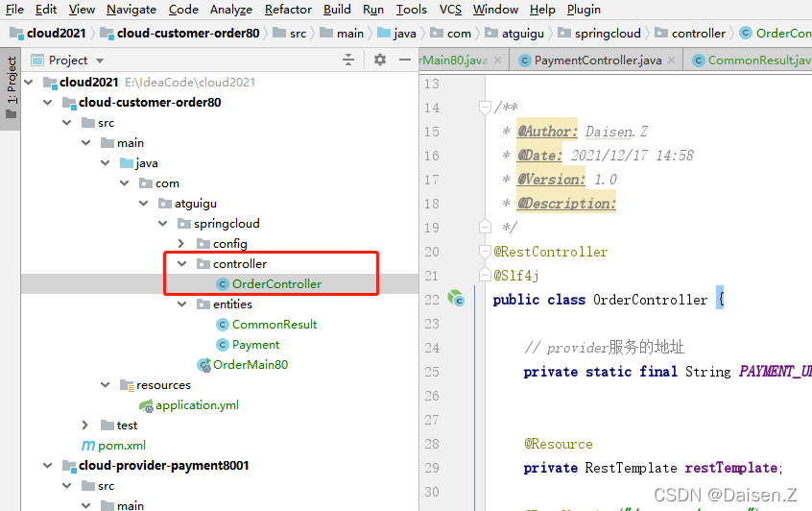Select CommonResult class in tree
Image resolution: width=812 pixels, height=511 pixels.
[274, 325]
